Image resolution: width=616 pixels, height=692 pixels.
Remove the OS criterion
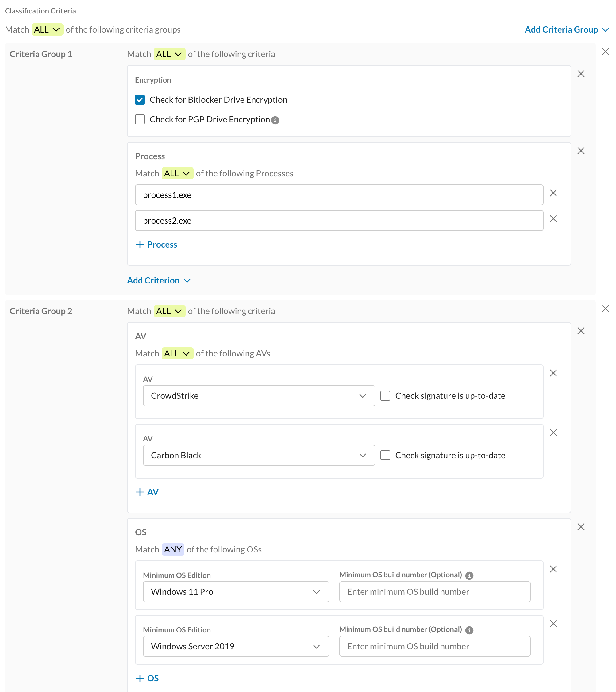point(581,526)
